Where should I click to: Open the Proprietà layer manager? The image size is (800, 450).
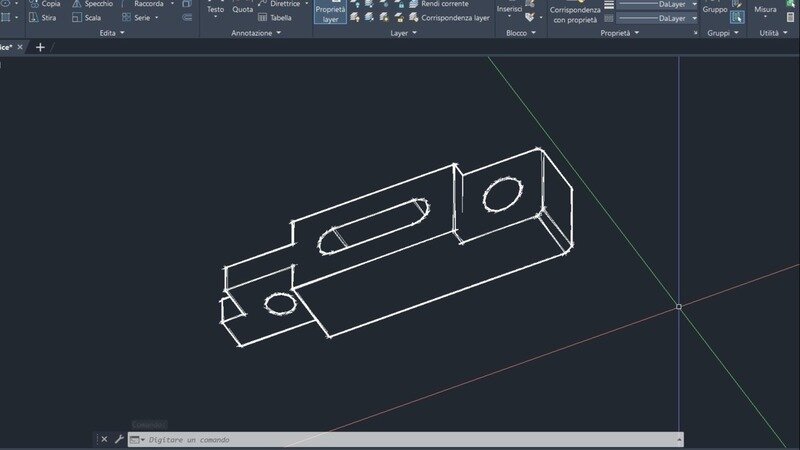pyautogui.click(x=330, y=12)
